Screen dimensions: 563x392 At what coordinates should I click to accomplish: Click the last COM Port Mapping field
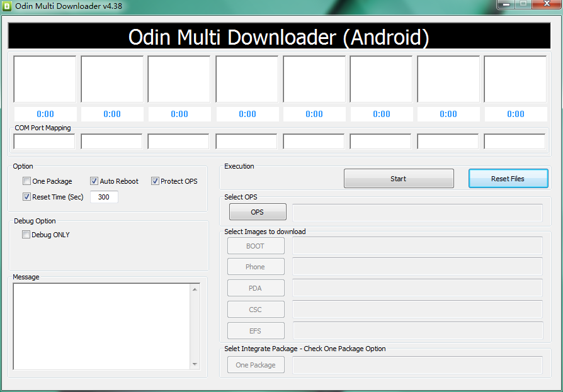click(515, 142)
